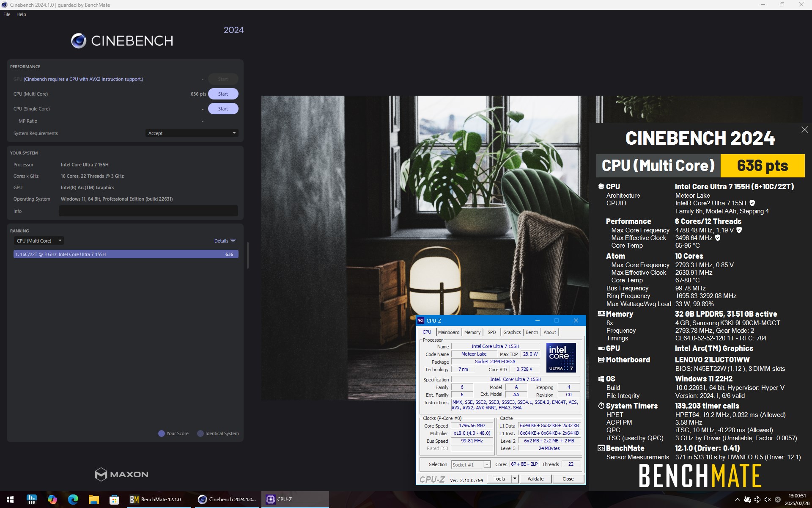Open the airplane mode tray icon

tap(757, 500)
